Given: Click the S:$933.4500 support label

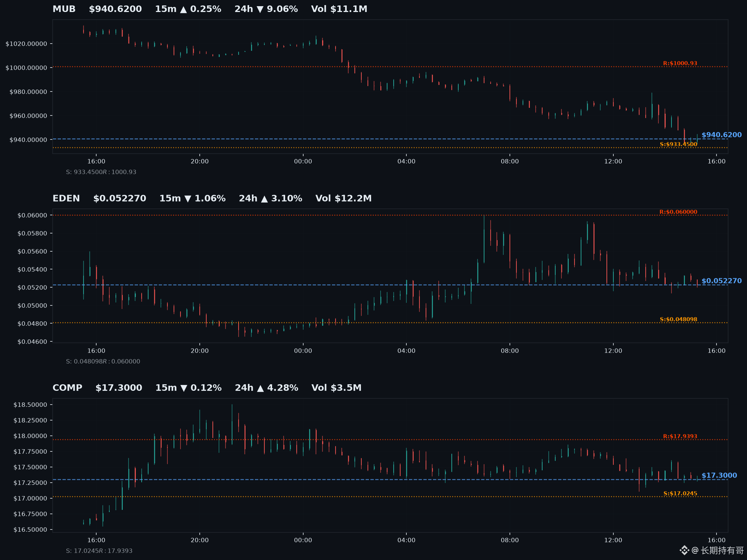Looking at the screenshot, I should click(x=678, y=144).
